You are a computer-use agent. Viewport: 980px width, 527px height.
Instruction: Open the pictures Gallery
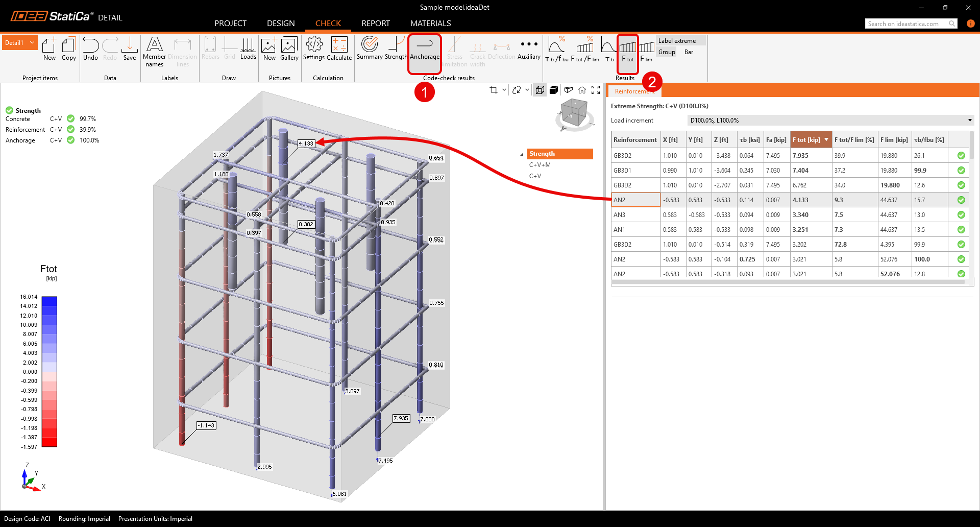pos(289,49)
